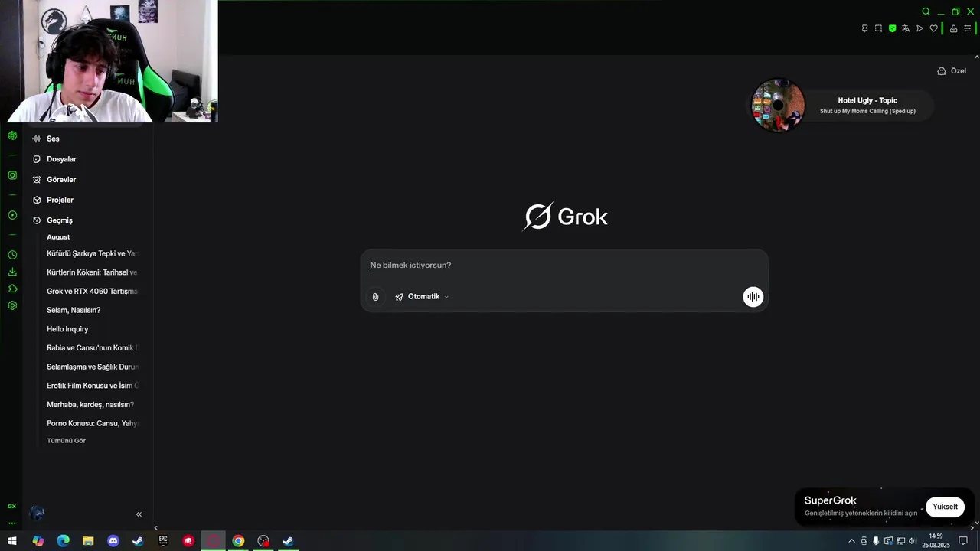Click the pinboard pin icon in address bar
The image size is (980, 551).
point(864,28)
